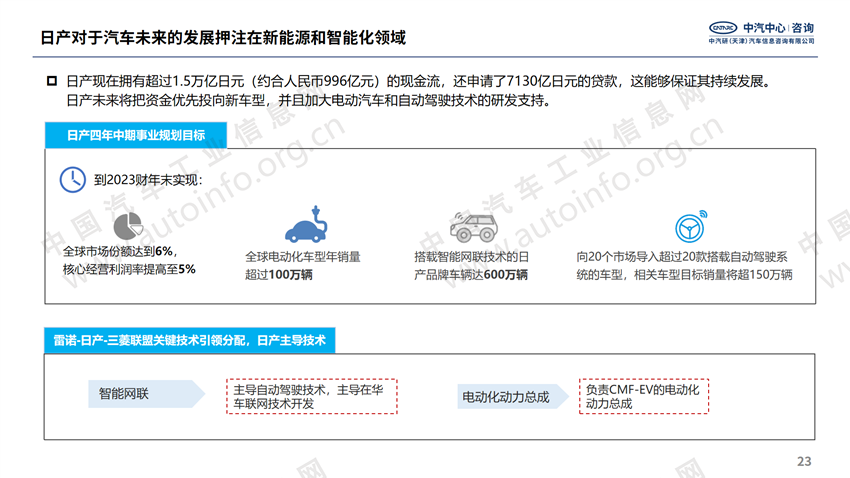Click the page number 23
Image resolution: width=850 pixels, height=478 pixels.
804,461
